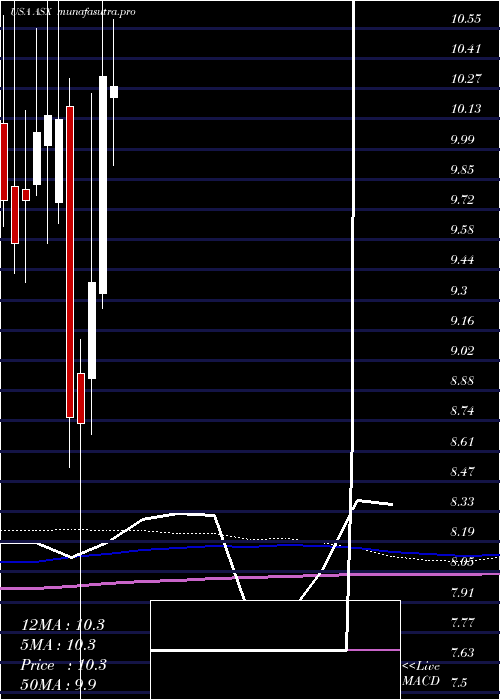Click the 10.55 price axis label

(x=466, y=19)
